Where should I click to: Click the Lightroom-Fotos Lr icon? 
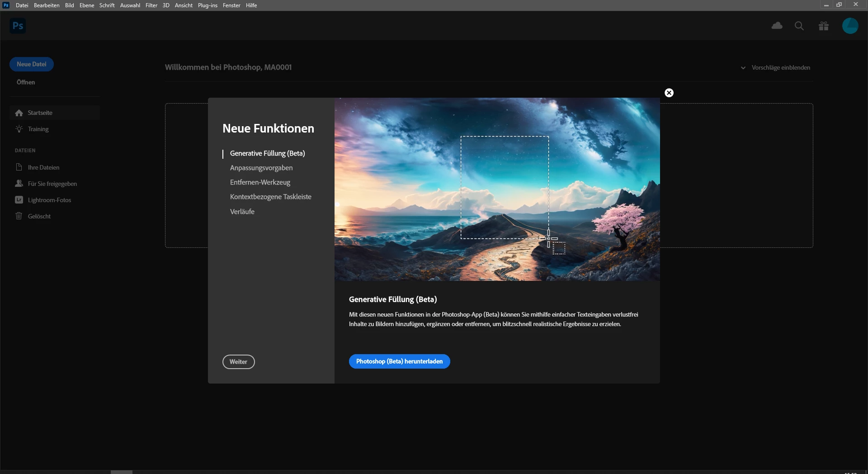19,200
